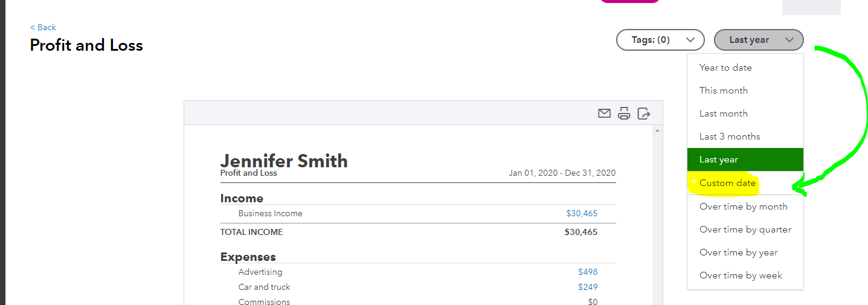Export the report with share icon

click(x=645, y=113)
